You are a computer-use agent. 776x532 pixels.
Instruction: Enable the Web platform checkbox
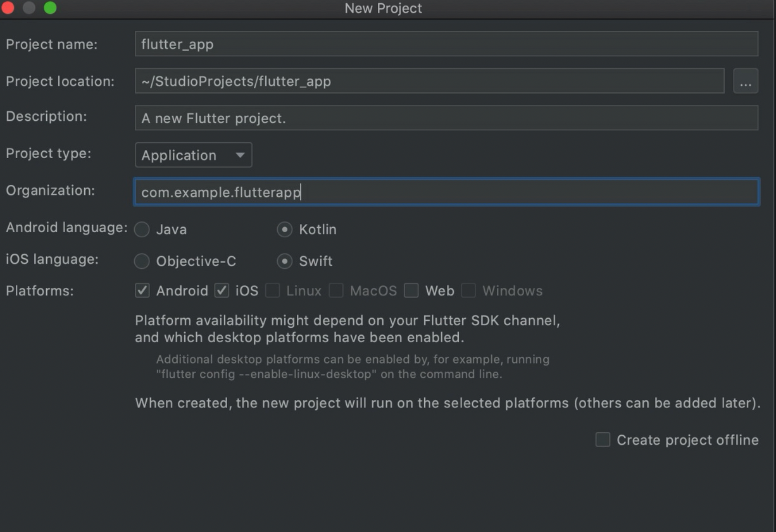pos(411,291)
